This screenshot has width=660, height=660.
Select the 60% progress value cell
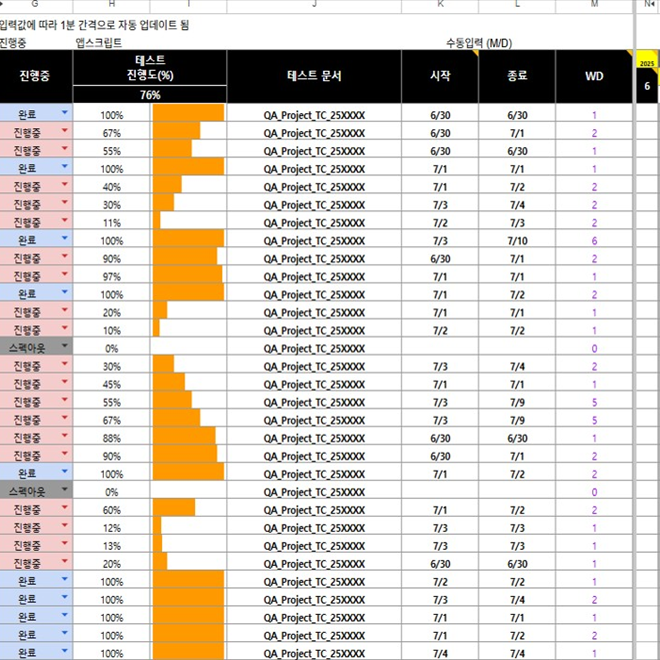(112, 510)
